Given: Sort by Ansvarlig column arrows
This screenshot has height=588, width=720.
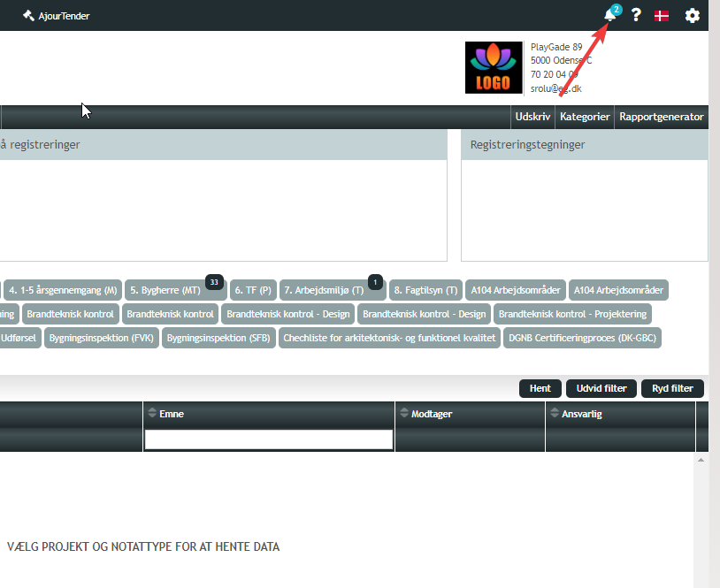Looking at the screenshot, I should click(x=555, y=413).
